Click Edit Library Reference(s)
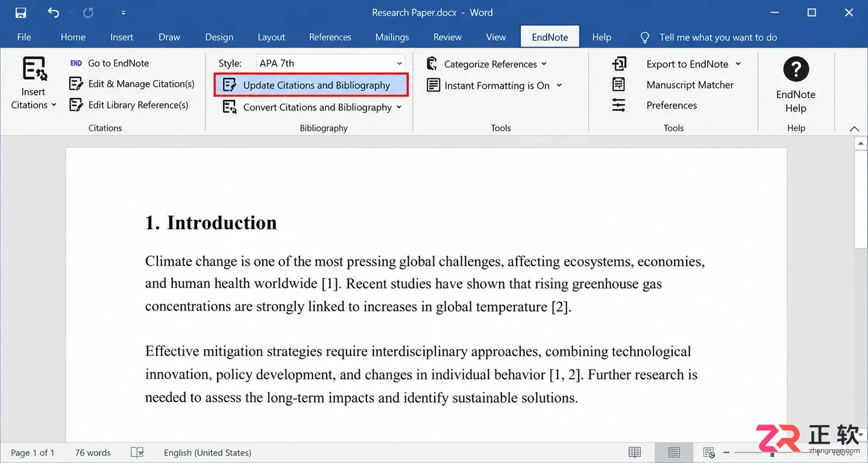Image resolution: width=868 pixels, height=463 pixels. tap(129, 105)
